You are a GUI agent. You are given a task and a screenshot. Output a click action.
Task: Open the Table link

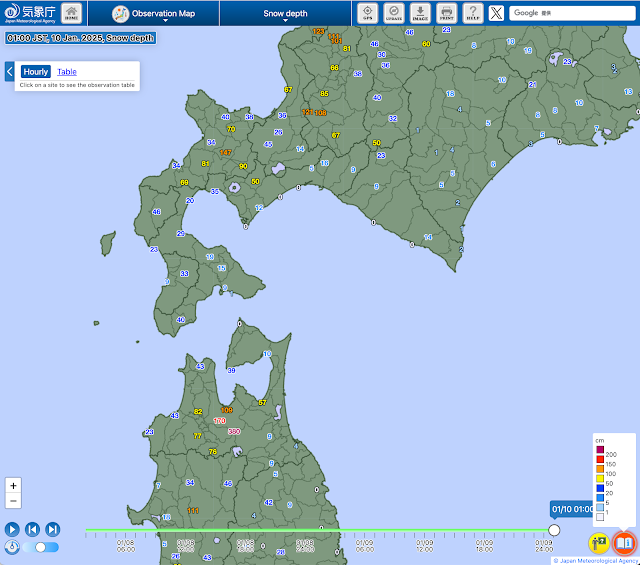tap(66, 72)
